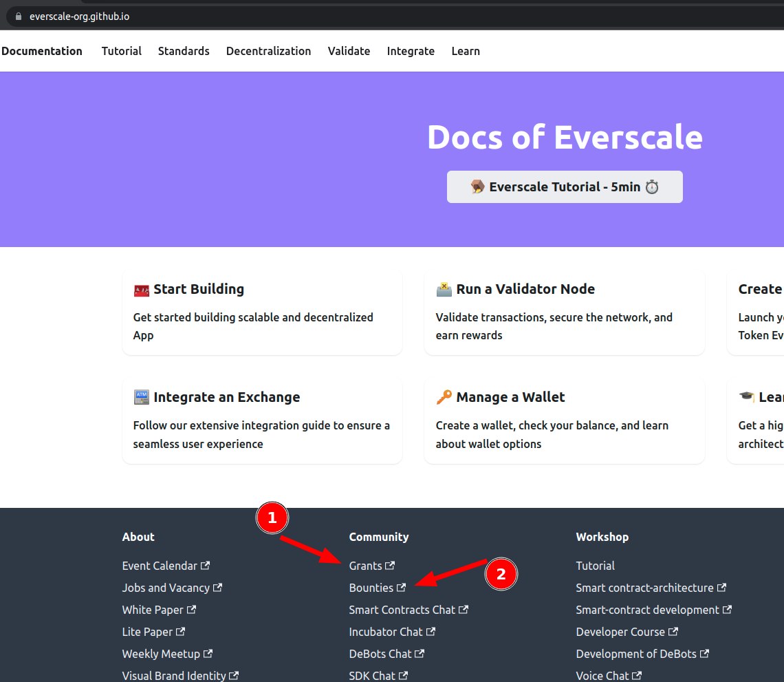Click external-link icon beside Bounties
The height and width of the screenshot is (682, 784).
tap(402, 588)
